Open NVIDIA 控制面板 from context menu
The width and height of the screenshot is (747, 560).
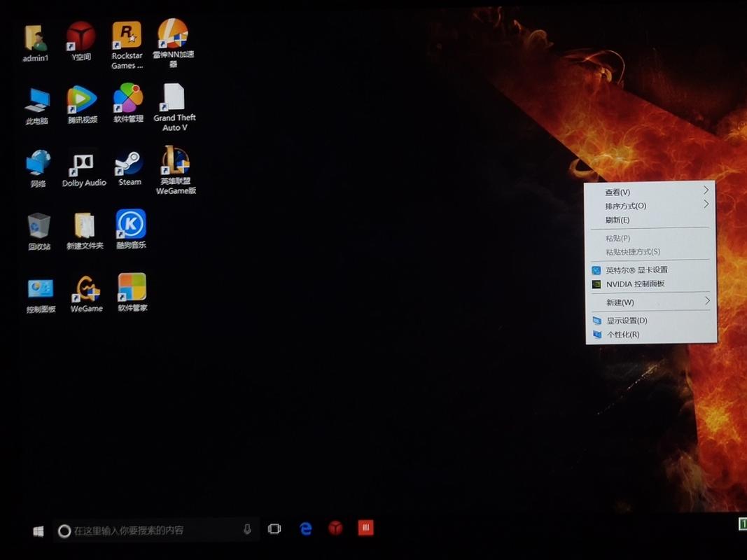point(635,284)
